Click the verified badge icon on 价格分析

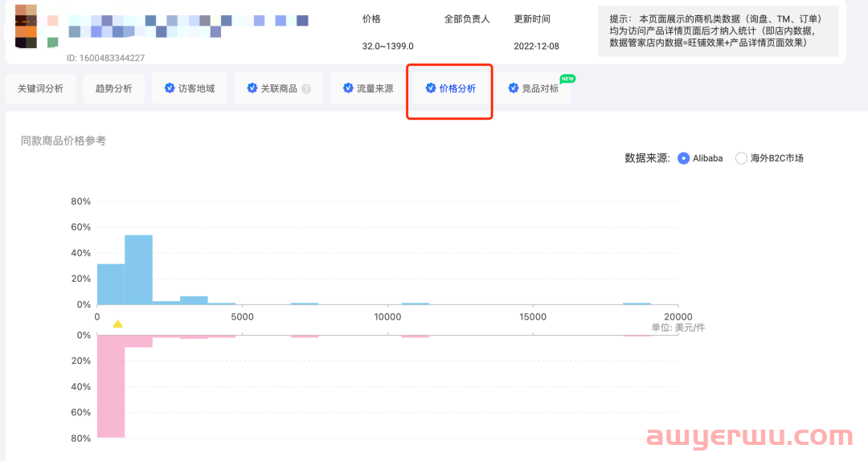[x=431, y=88]
